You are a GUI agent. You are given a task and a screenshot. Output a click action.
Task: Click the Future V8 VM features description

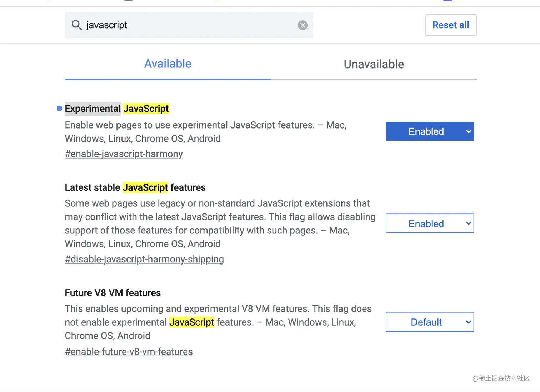click(218, 322)
